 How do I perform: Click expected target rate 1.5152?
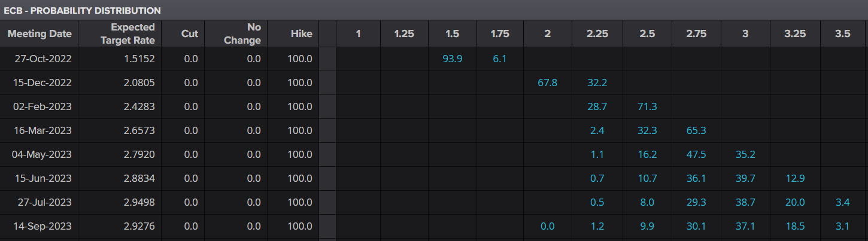coord(139,59)
